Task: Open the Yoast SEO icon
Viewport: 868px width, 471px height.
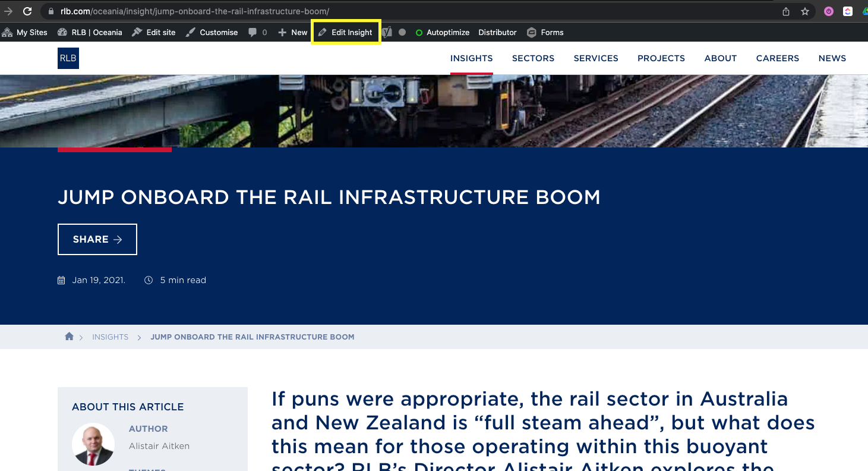Action: (x=387, y=32)
